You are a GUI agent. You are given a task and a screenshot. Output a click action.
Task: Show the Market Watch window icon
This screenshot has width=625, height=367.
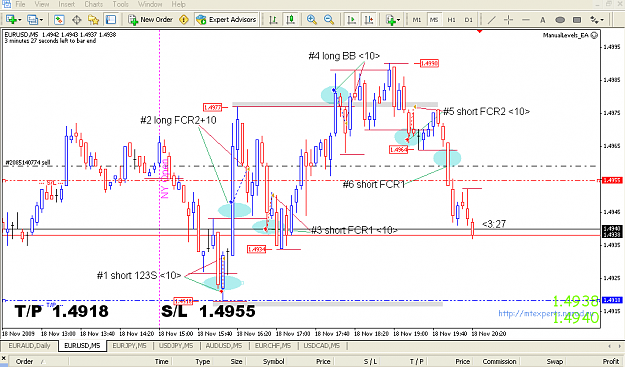[x=59, y=19]
